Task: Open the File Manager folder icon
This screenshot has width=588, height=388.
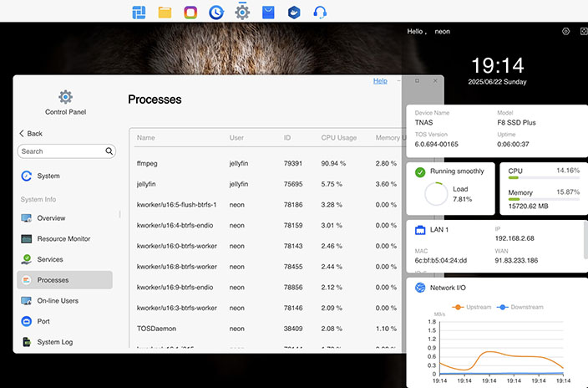Action: click(165, 13)
